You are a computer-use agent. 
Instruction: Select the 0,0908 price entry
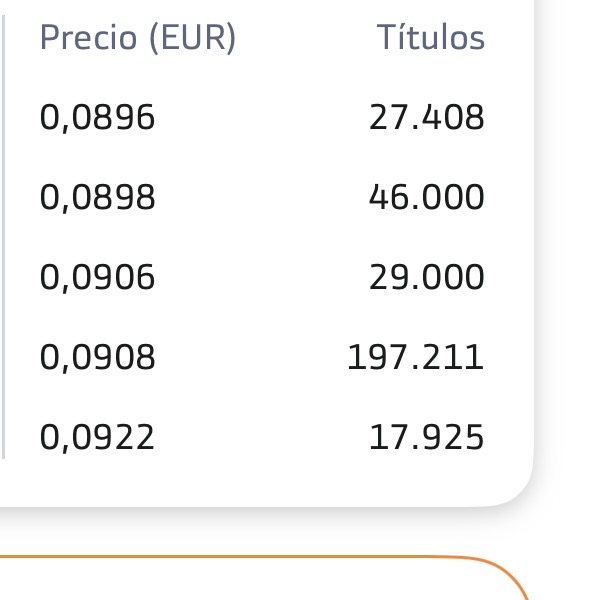point(97,358)
